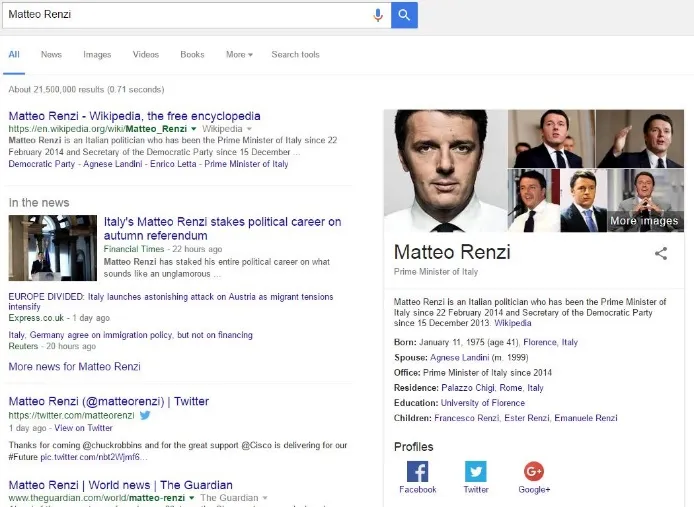The height and width of the screenshot is (507, 694).
Task: Follow the Enrico Letta sitelink
Action: click(173, 164)
